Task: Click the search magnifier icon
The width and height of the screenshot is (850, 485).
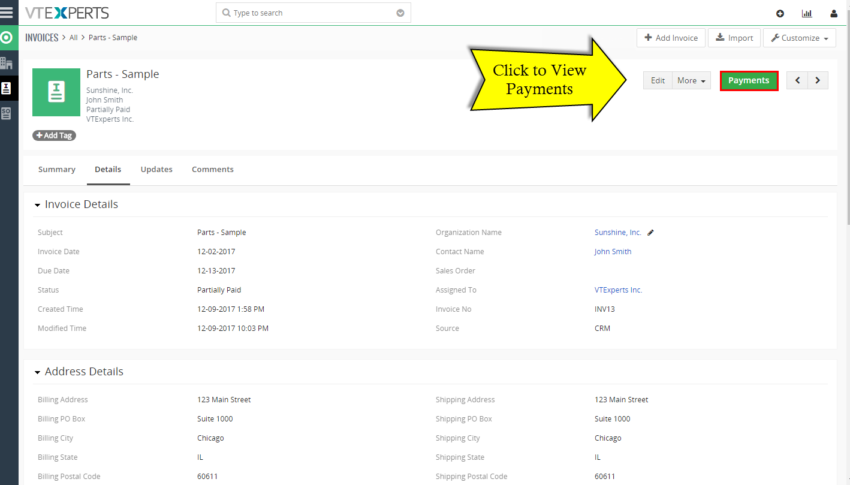Action: [226, 12]
